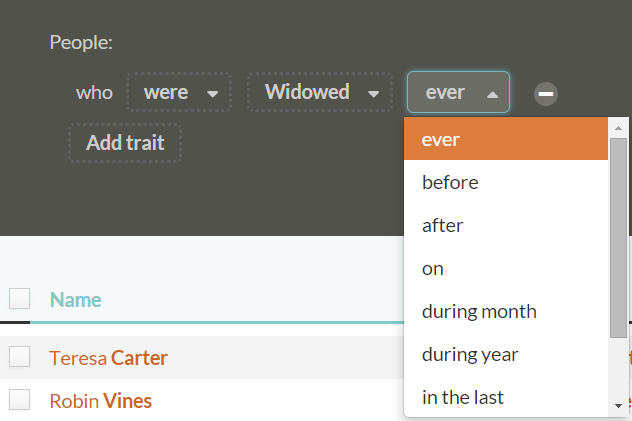Open Teresa Carter's profile link

tap(108, 358)
